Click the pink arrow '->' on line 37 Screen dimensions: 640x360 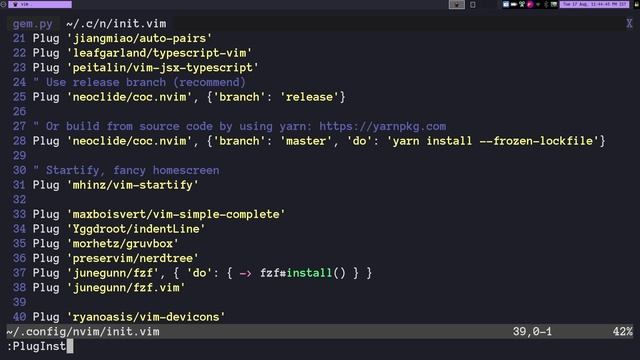click(245, 273)
